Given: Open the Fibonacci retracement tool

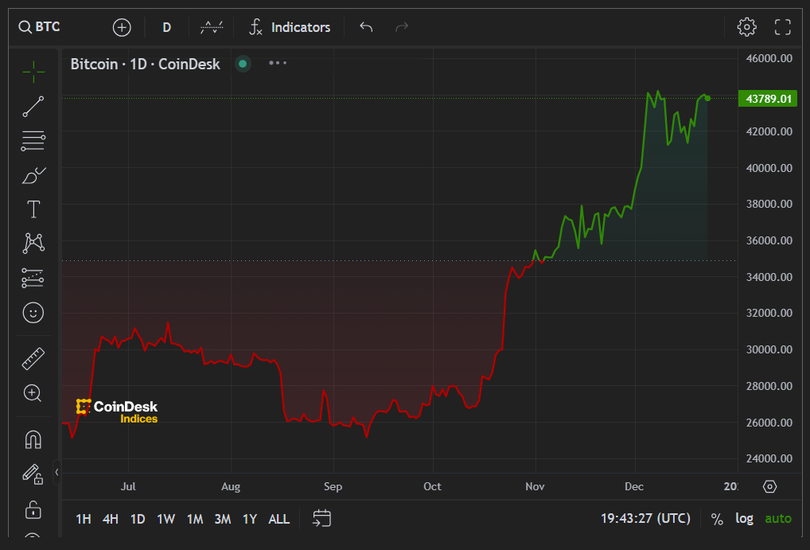Looking at the screenshot, I should 33,141.
